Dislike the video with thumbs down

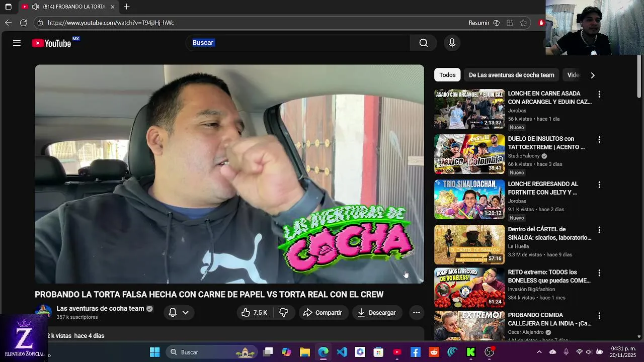(x=284, y=313)
